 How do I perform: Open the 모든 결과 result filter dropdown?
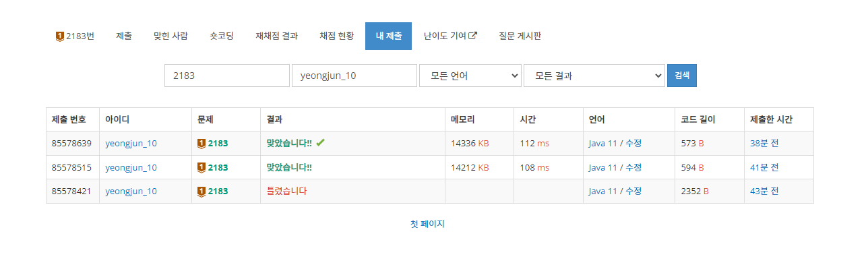tap(594, 76)
